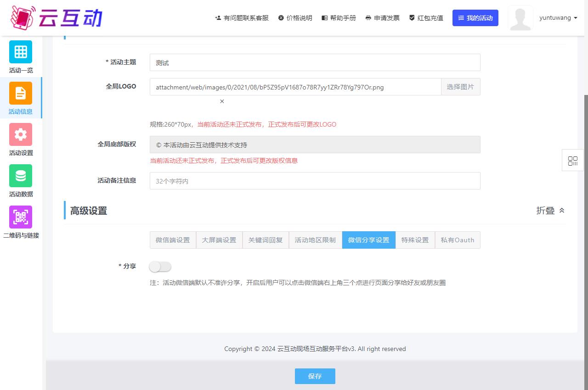Open the yuntuwang account dropdown
Viewport: 588px width, 390px height.
click(558, 18)
